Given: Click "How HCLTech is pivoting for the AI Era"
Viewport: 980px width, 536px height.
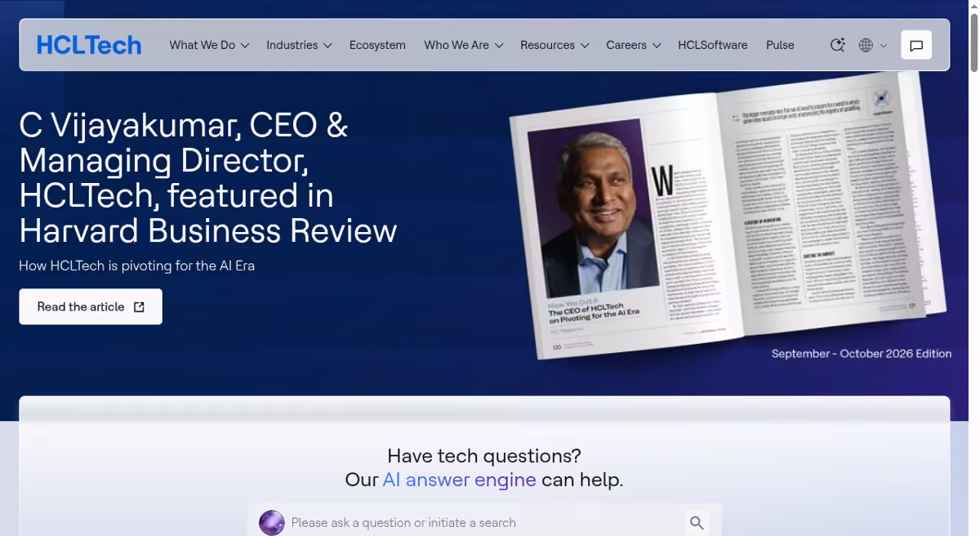Looking at the screenshot, I should (137, 266).
